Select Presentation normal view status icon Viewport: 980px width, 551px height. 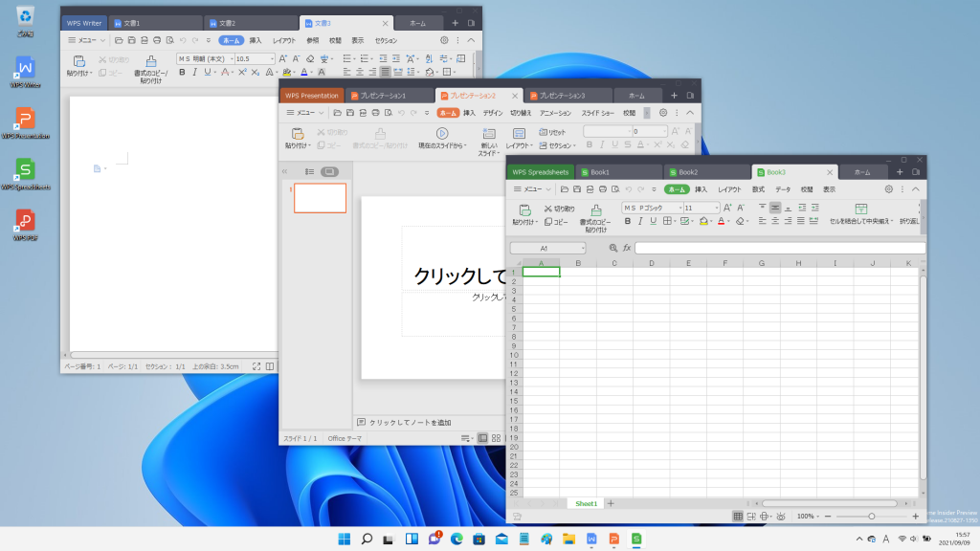(x=482, y=438)
